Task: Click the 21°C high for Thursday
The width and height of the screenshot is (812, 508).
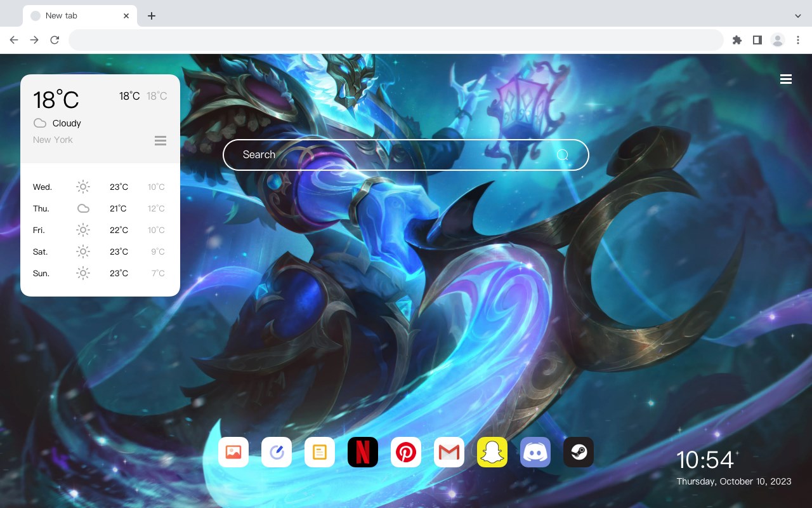Action: (118, 208)
